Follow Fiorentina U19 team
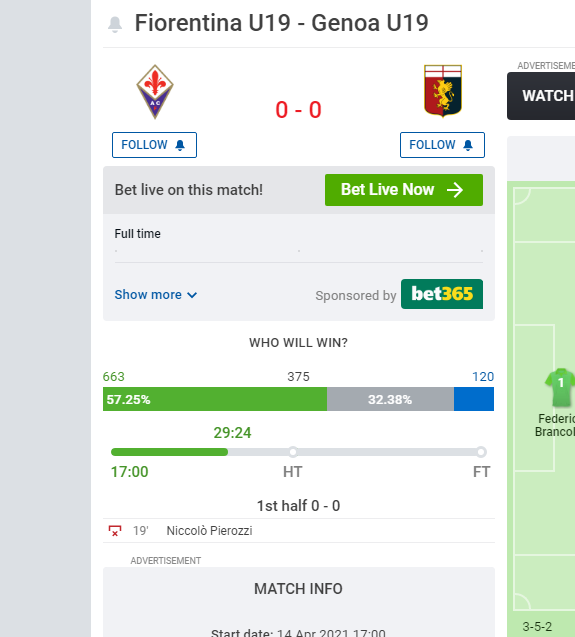 pyautogui.click(x=154, y=145)
